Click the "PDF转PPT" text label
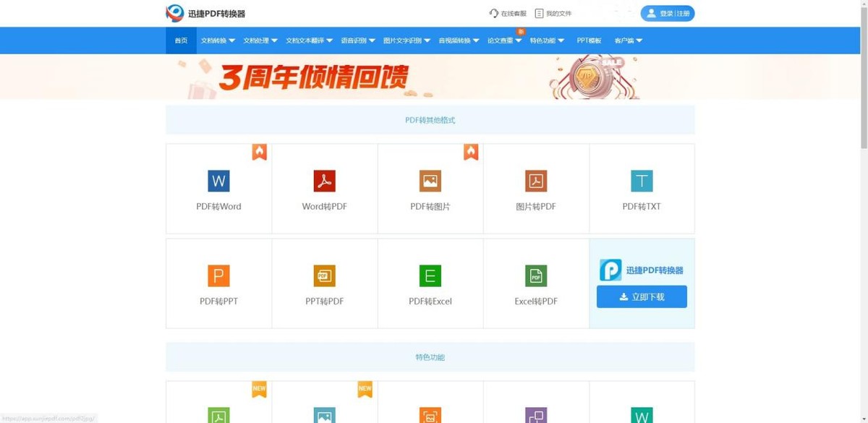 pos(218,302)
